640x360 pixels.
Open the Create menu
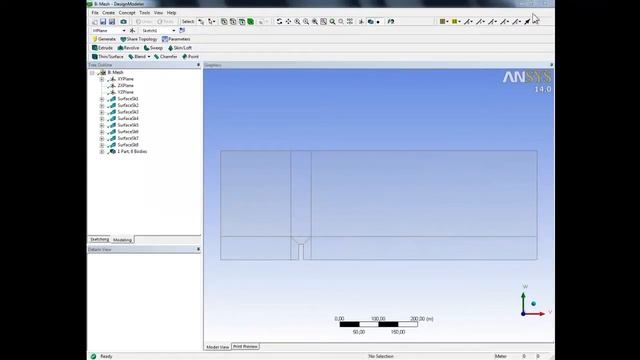tap(108, 13)
